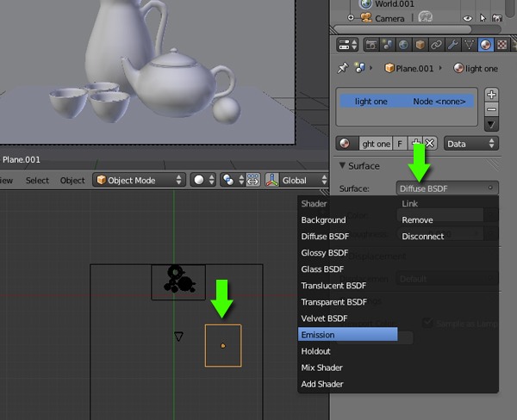This screenshot has width=517, height=420.
Task: Add a new material slot
Action: click(x=491, y=95)
